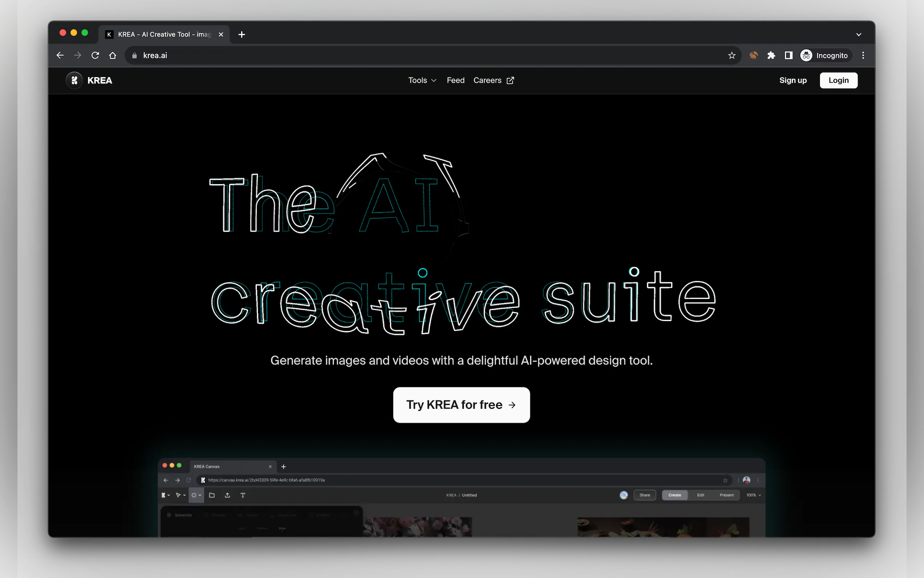Open the Feed page
The image size is (924, 578).
pyautogui.click(x=456, y=80)
